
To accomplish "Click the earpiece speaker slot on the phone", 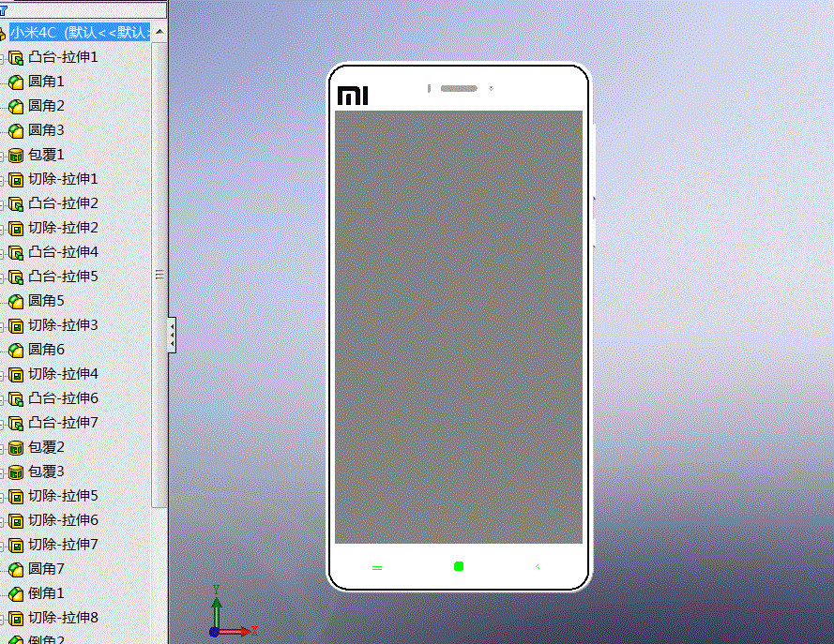I will tap(459, 88).
